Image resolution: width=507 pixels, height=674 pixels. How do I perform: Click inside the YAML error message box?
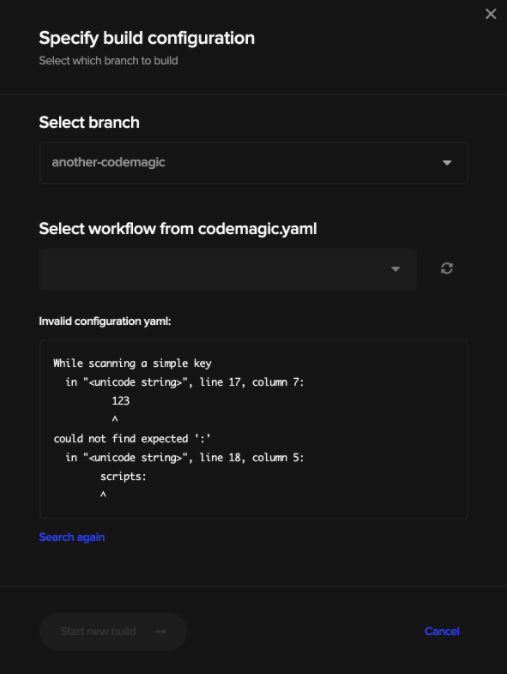(x=254, y=429)
